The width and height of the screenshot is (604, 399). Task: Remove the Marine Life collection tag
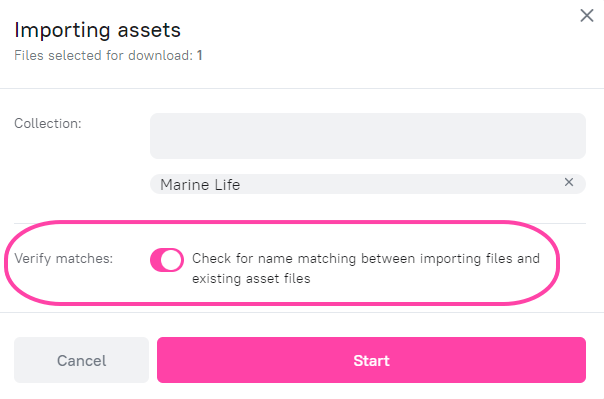[x=569, y=182]
